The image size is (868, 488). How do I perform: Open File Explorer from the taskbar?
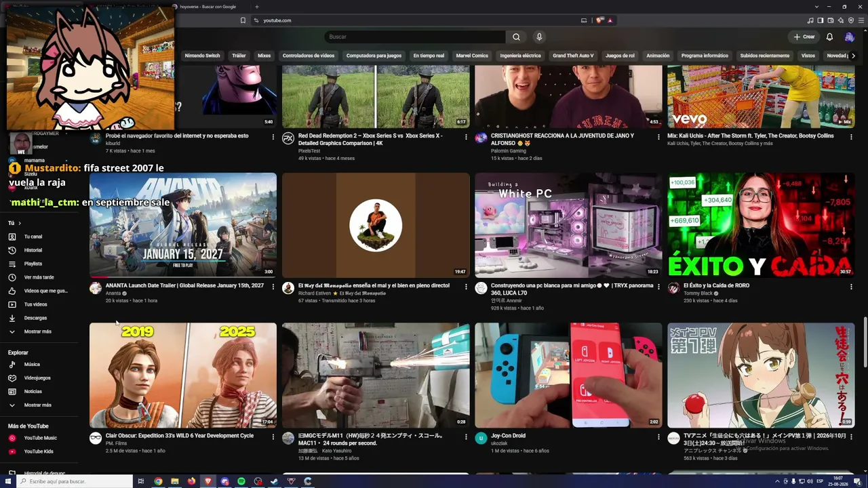pos(175,481)
